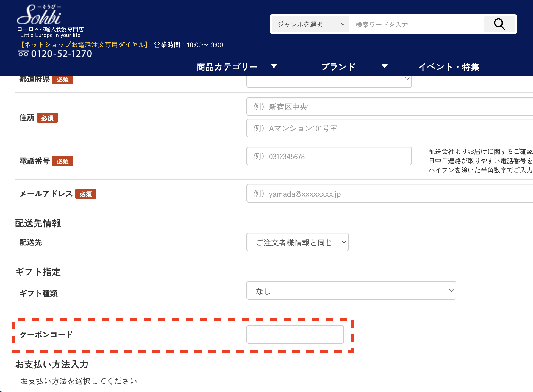This screenshot has width=533, height=392.
Task: Open the ジャンルを選択 genre dropdown
Action: (310, 24)
